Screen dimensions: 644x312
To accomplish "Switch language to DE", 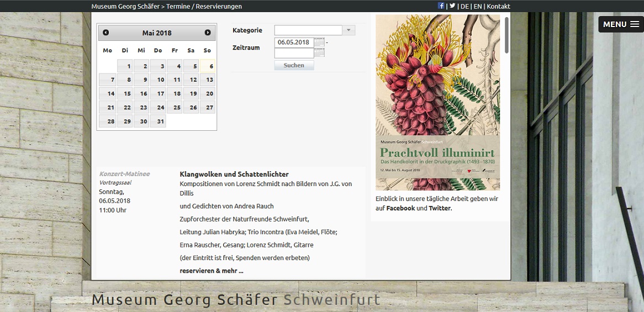I will point(464,6).
